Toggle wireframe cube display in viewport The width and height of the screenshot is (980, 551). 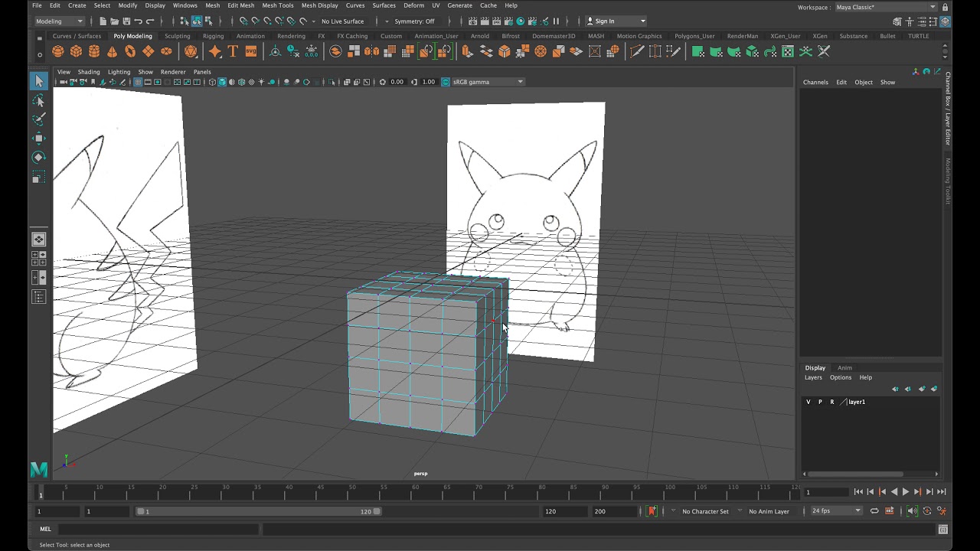(212, 82)
